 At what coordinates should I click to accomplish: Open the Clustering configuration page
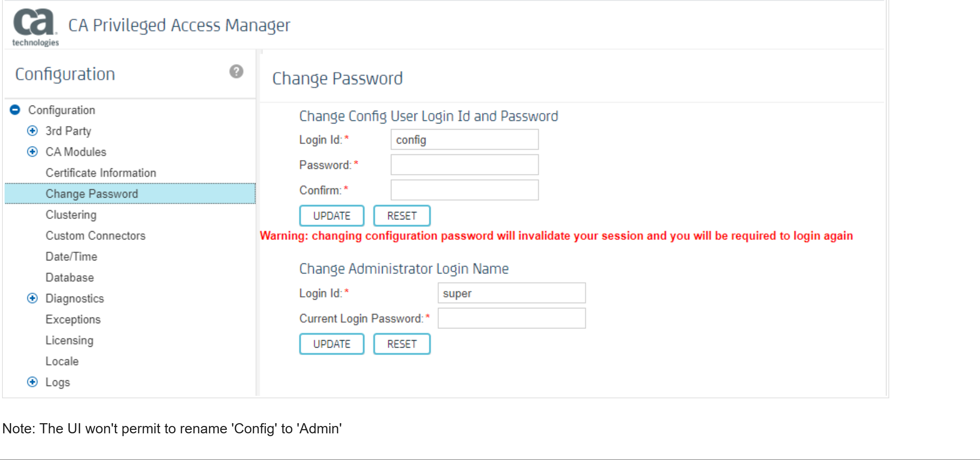coord(71,215)
